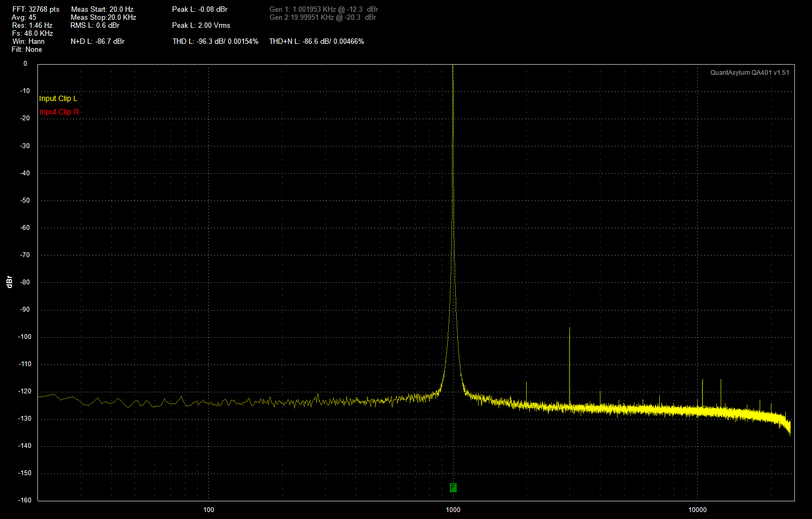The width and height of the screenshot is (812, 519).
Task: Click the 'FFT: 32768 pts' readout
Action: [x=36, y=9]
